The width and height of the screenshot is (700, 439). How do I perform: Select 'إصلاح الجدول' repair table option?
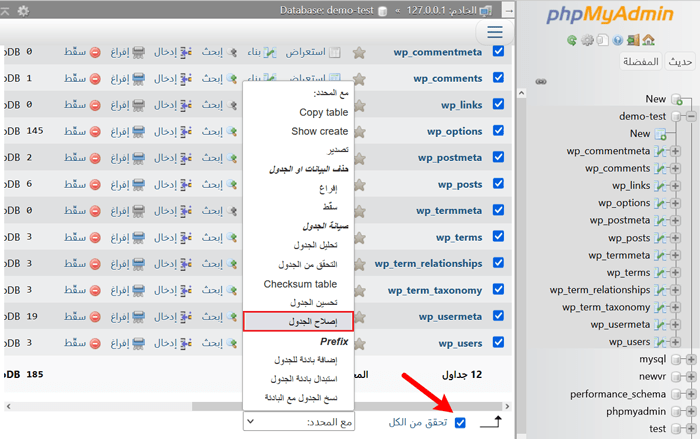[x=299, y=322]
